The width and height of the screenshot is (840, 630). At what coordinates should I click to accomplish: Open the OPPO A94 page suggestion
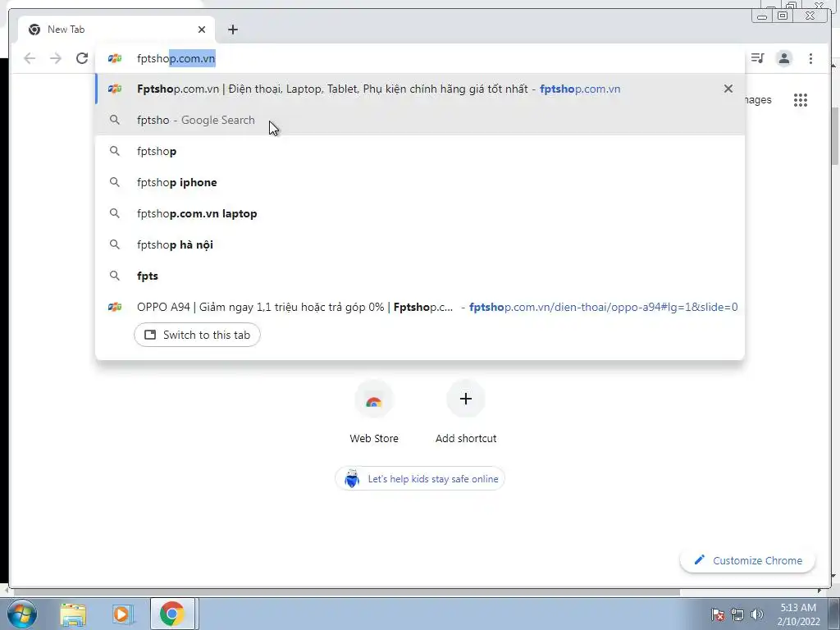(420, 307)
